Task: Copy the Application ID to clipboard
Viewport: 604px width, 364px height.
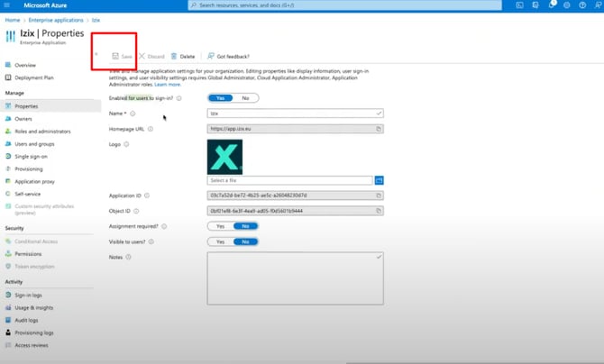Action: (379, 196)
